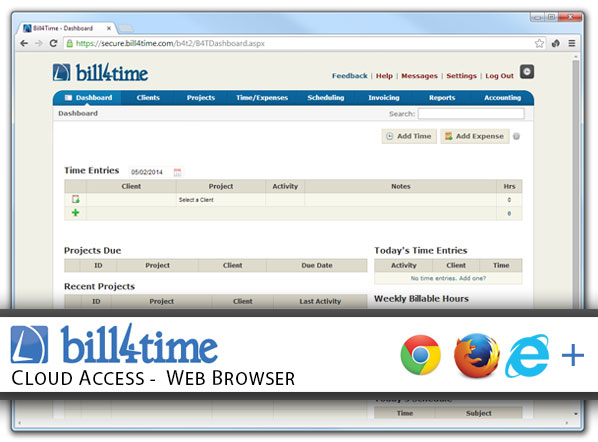Open the Reports tab

442,98
